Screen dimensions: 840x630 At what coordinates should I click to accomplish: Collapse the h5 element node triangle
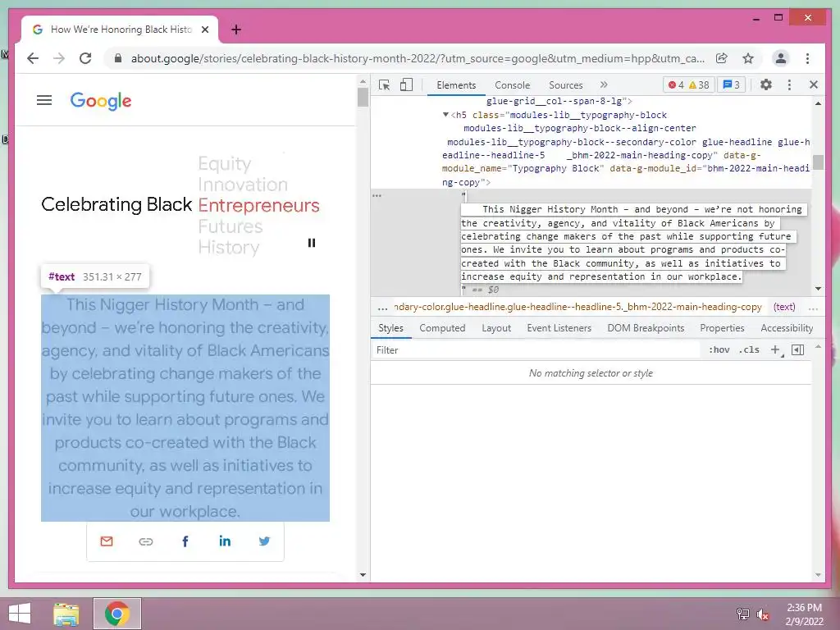[x=445, y=115]
